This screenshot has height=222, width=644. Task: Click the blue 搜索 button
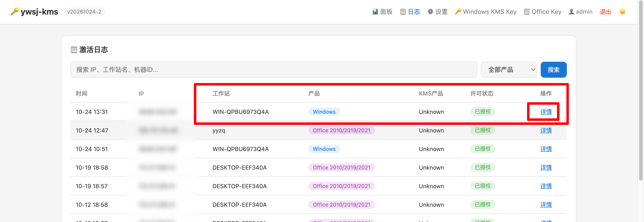(553, 70)
